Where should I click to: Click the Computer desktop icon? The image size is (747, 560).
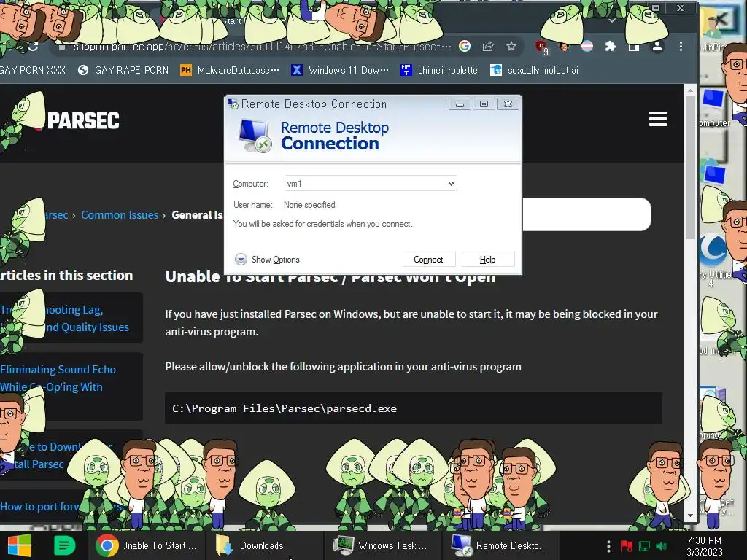713,106
